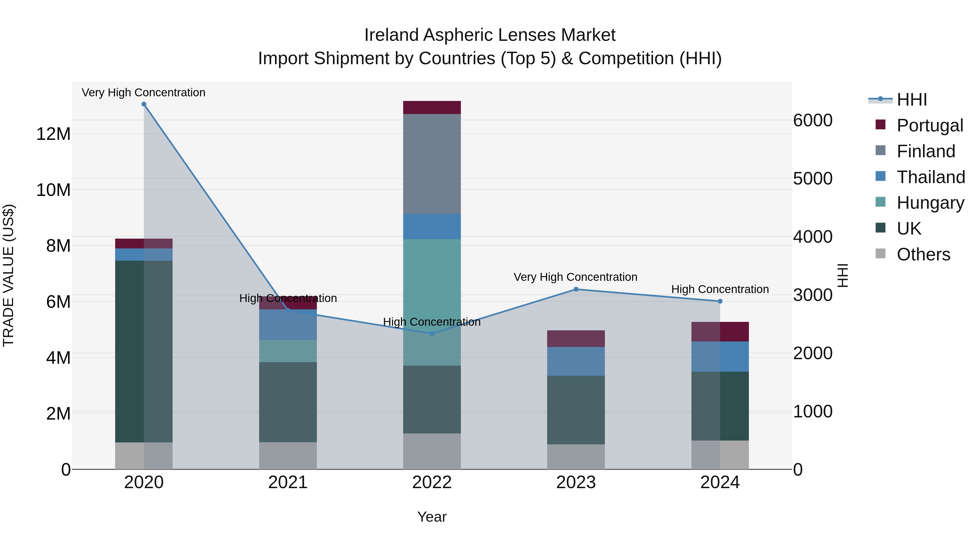Screen dimensions: 980x551
Task: Toggle Others series in the legend
Action: [x=913, y=254]
